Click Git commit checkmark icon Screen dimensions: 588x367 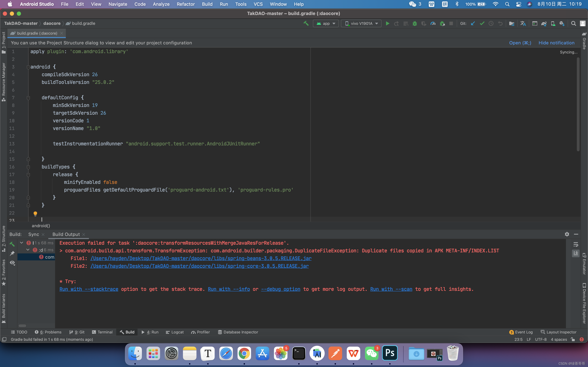[x=482, y=24]
